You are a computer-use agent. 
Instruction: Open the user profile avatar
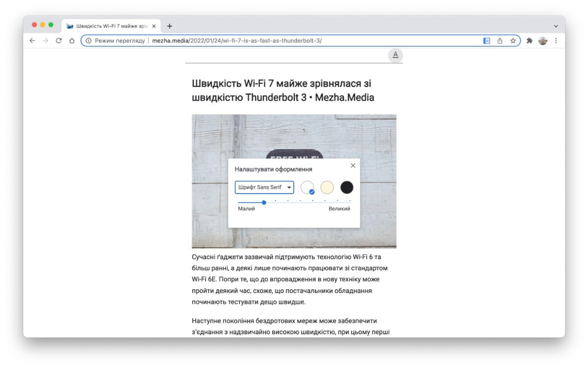pyautogui.click(x=543, y=41)
